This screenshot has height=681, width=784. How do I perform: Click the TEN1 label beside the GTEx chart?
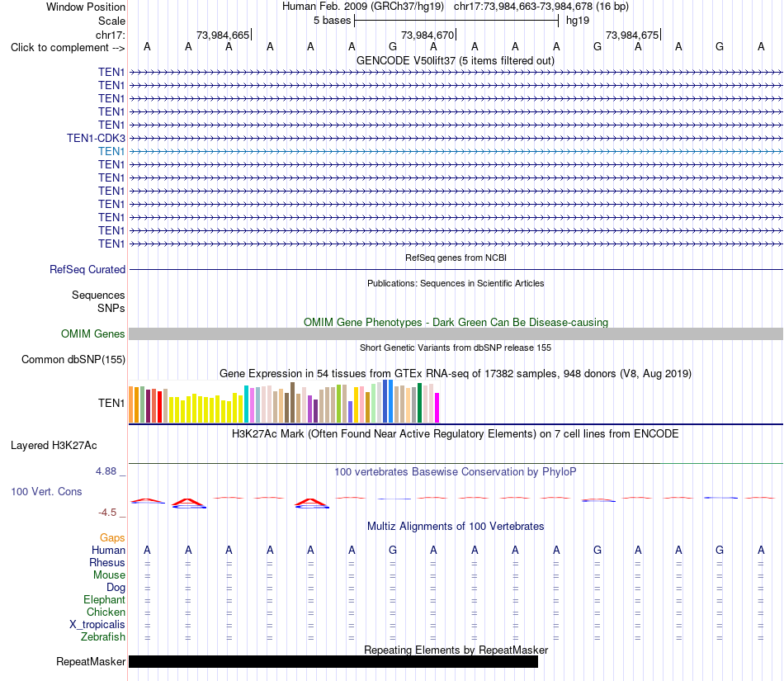pyautogui.click(x=111, y=403)
